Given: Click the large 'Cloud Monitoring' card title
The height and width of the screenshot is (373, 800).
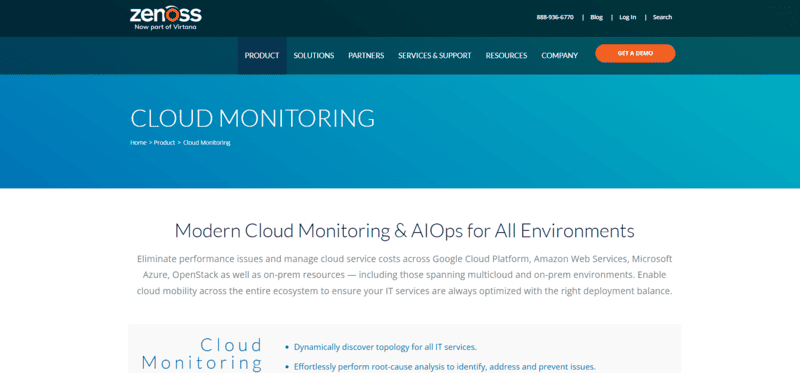Looking at the screenshot, I should pyautogui.click(x=202, y=354).
